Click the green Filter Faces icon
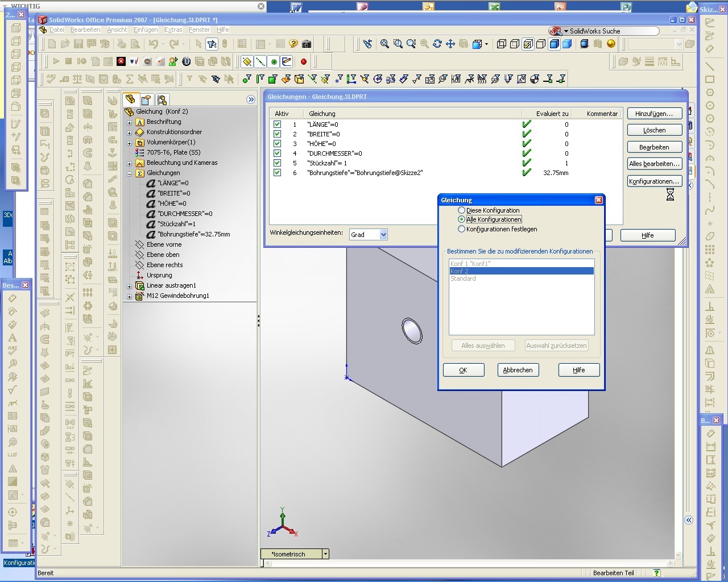Image resolution: width=728 pixels, height=582 pixels. [273, 79]
